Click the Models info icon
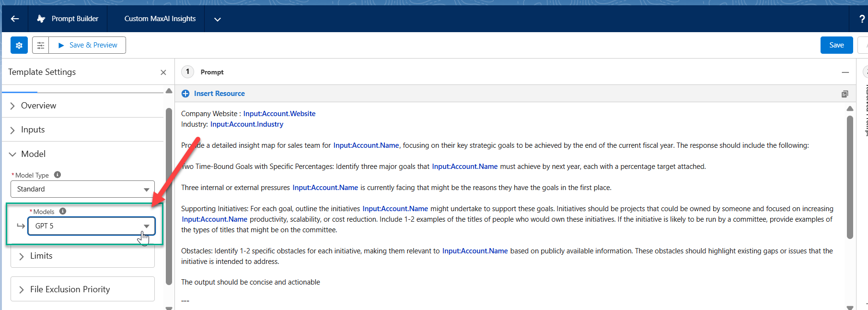This screenshot has height=310, width=868. (x=63, y=211)
